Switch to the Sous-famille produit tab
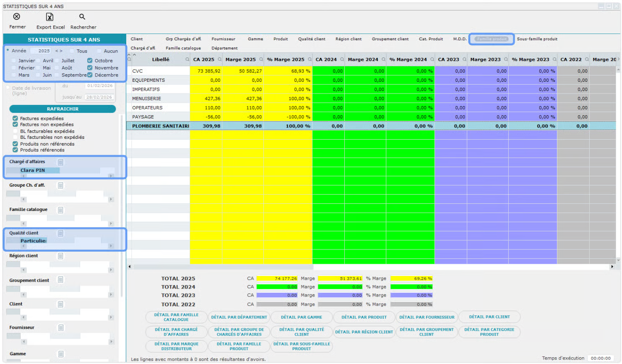 point(537,39)
